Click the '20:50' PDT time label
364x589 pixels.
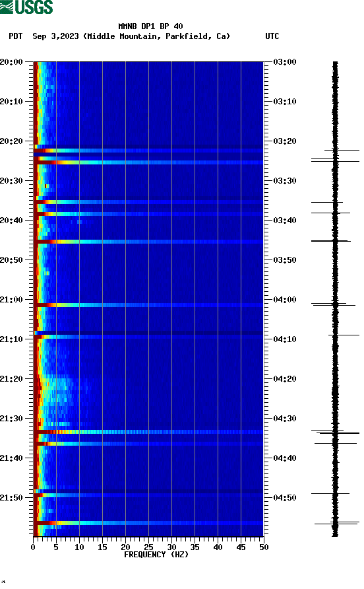click(x=11, y=260)
